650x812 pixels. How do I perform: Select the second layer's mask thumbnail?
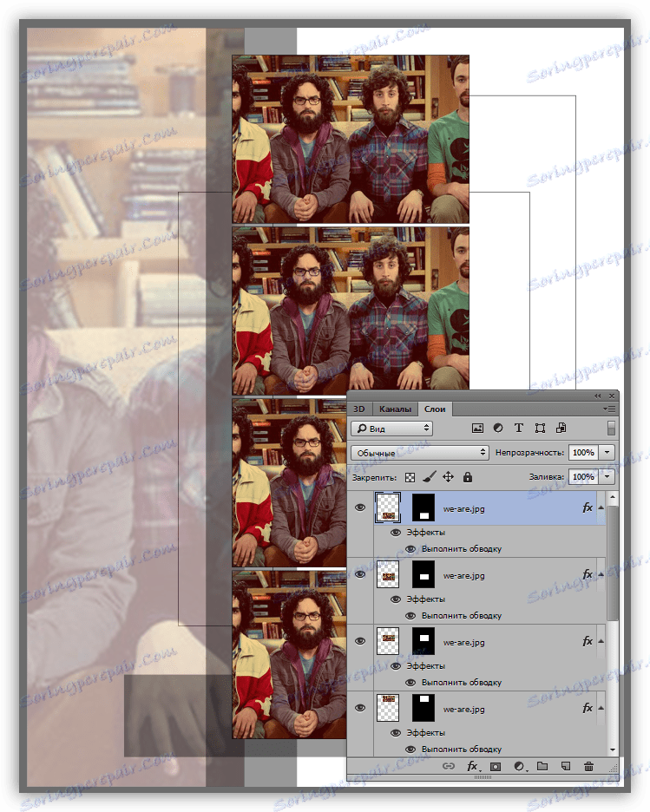(x=423, y=574)
